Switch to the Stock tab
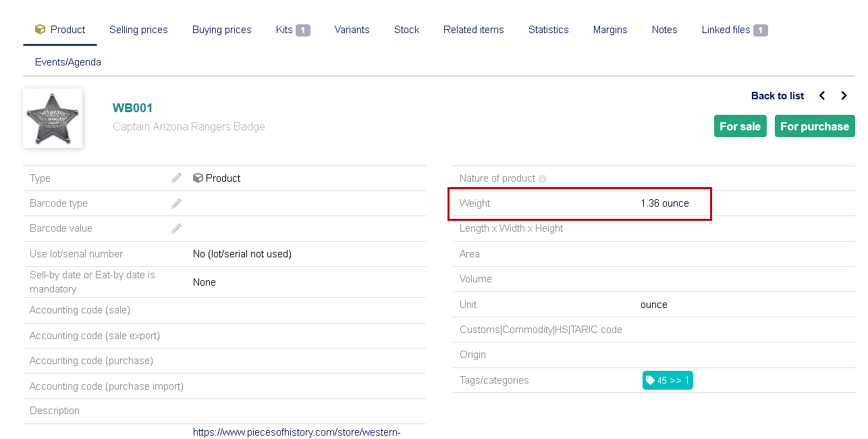Image resolution: width=868 pixels, height=439 pixels. coord(406,30)
